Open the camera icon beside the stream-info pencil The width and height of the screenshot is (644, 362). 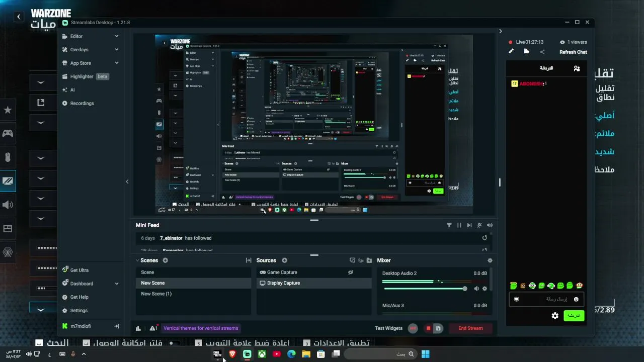(x=526, y=51)
